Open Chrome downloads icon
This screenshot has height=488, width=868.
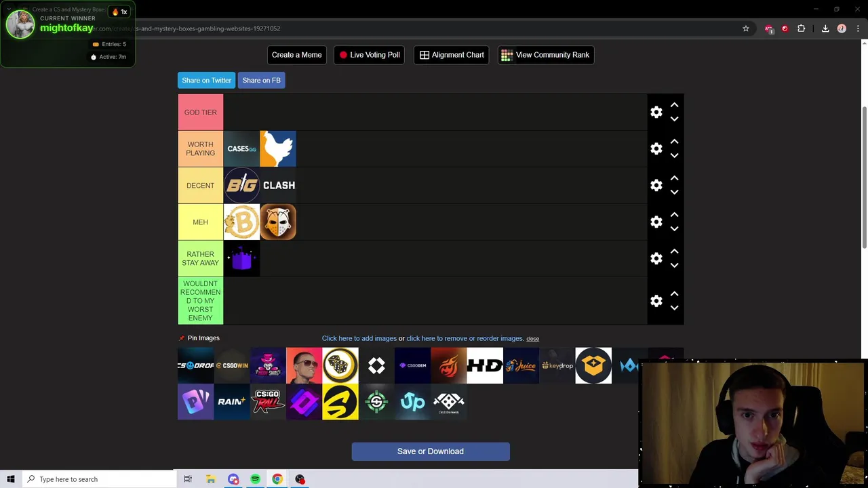pos(825,28)
